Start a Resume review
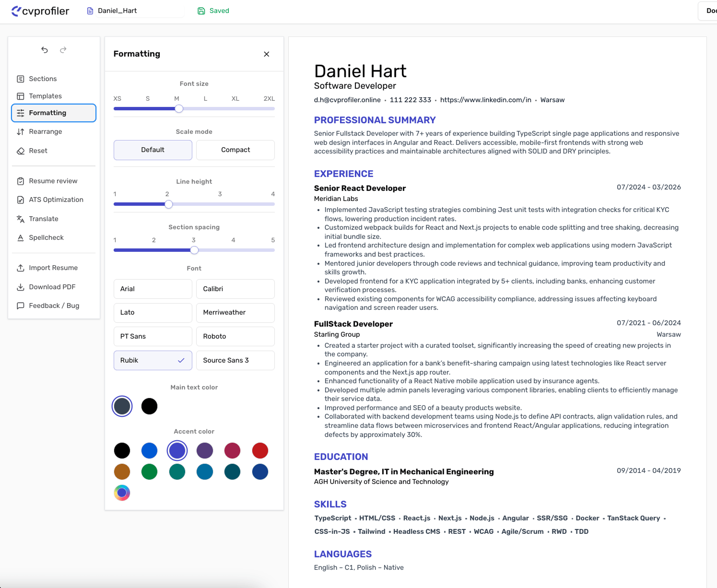The width and height of the screenshot is (717, 588). 53,181
